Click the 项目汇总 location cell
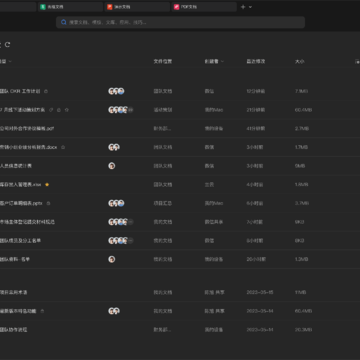360x360 pixels. (163, 203)
